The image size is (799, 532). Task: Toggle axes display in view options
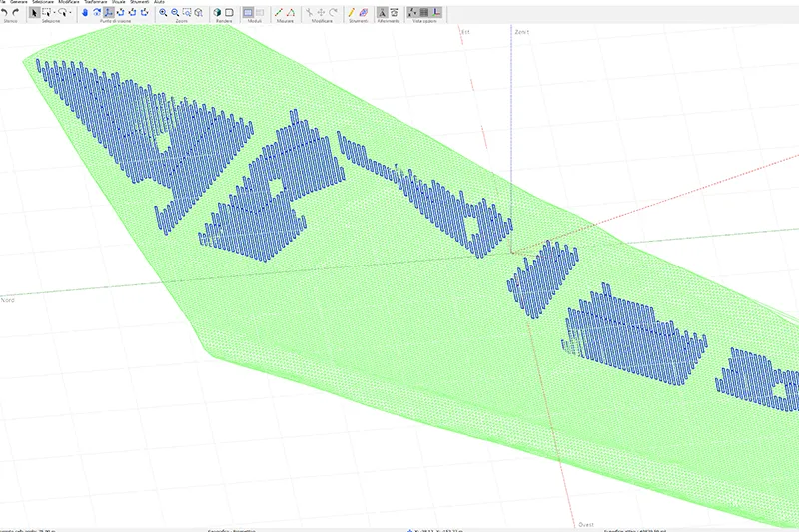pyautogui.click(x=437, y=12)
